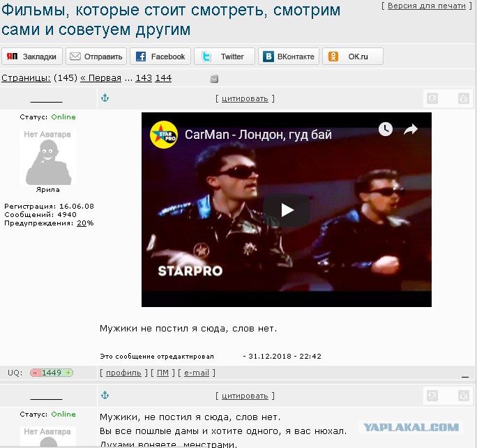
Task: Click the topic title heading
Action: pyautogui.click(x=171, y=20)
